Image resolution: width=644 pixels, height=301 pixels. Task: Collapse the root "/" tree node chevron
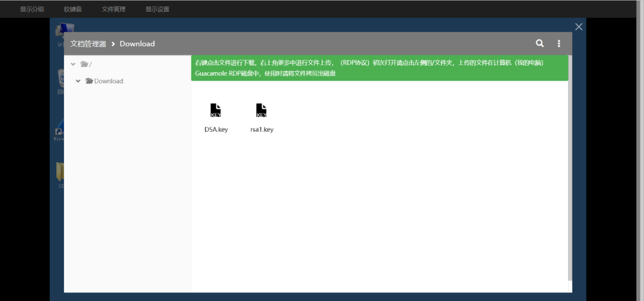[x=74, y=64]
